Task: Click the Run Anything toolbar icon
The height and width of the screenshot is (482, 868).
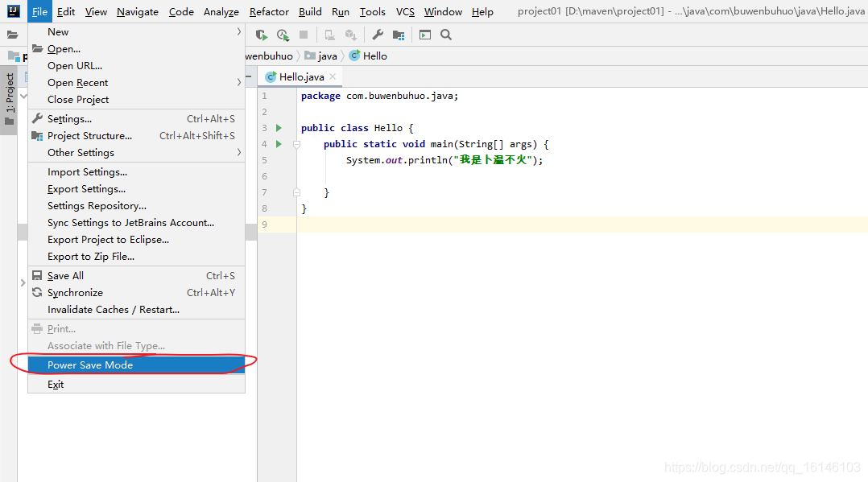Action: pos(424,35)
